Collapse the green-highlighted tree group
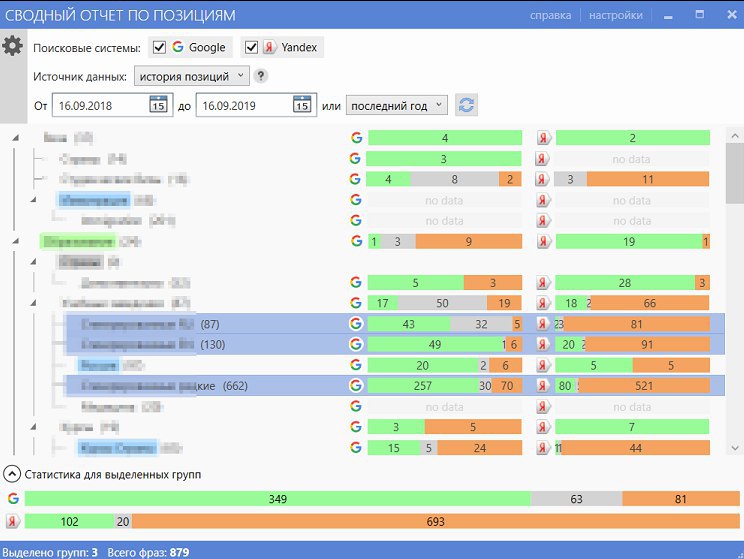The height and width of the screenshot is (559, 744). coord(16,242)
